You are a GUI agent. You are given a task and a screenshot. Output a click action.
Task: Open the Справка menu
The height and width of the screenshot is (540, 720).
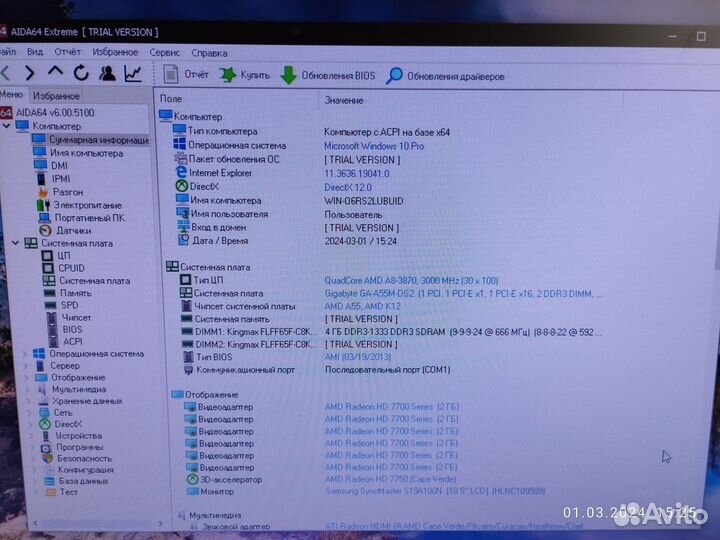pyautogui.click(x=209, y=53)
